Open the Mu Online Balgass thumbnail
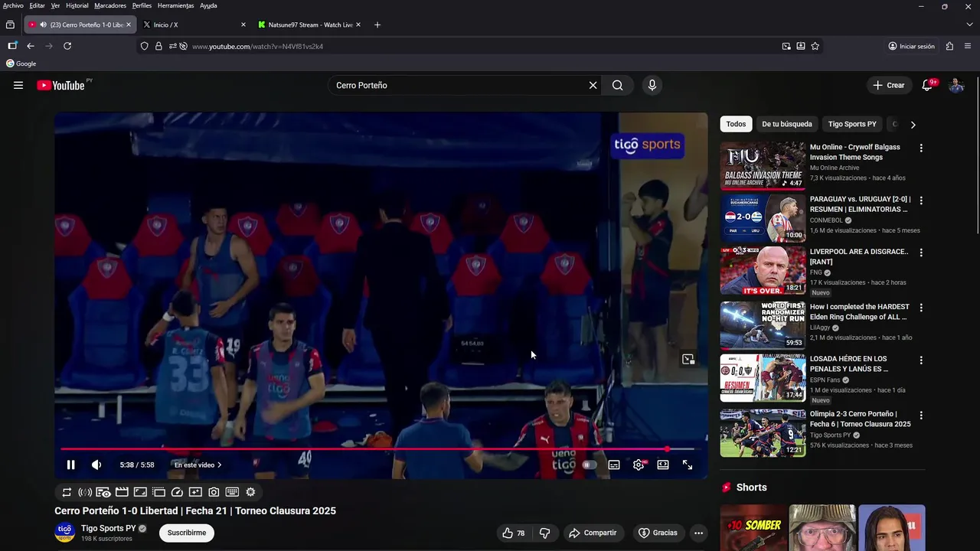The image size is (980, 551). [763, 165]
